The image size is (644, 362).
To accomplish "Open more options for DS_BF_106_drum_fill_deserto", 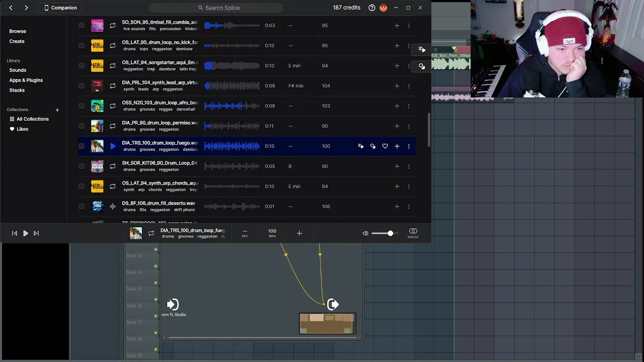I will pyautogui.click(x=409, y=207).
